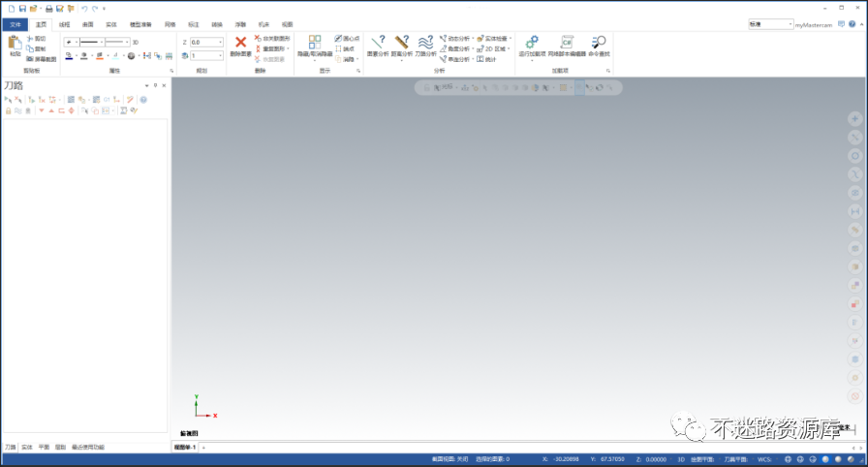Click the Paste (粘贴) clipboard icon

point(15,44)
